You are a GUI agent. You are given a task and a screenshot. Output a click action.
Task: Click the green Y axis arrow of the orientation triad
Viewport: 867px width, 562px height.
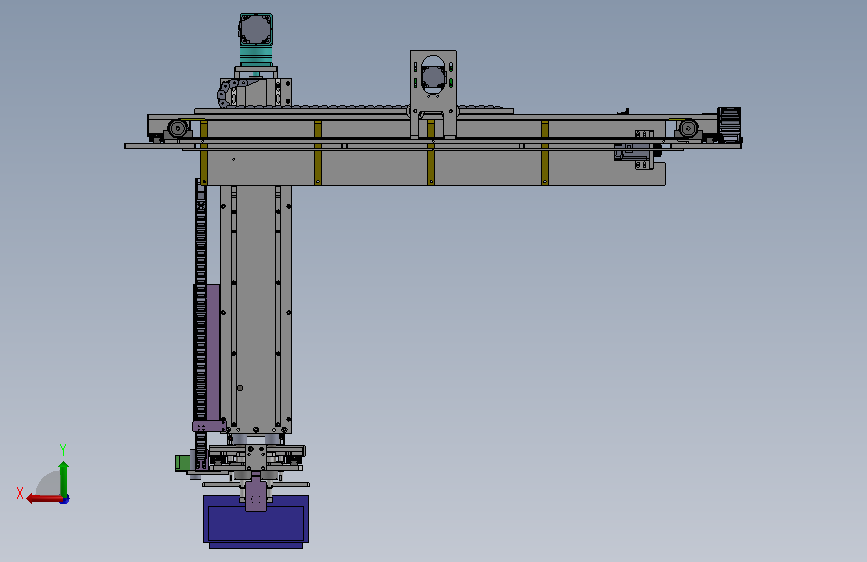64,479
